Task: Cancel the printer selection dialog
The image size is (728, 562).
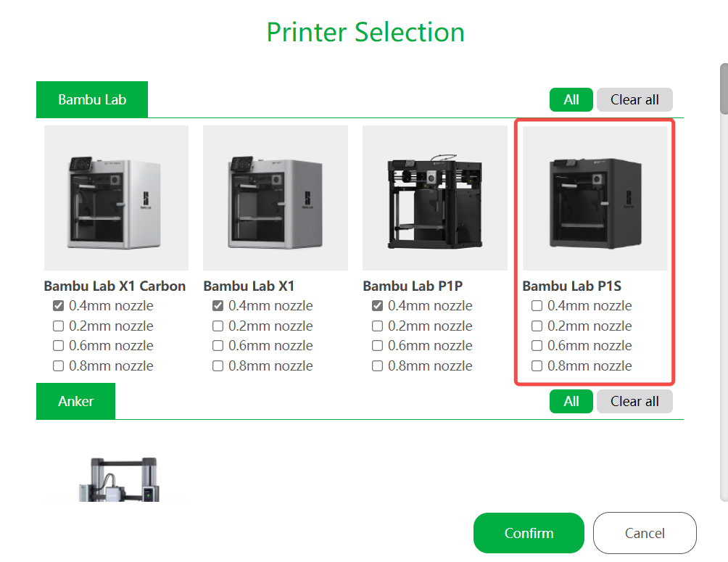Action: pyautogui.click(x=645, y=533)
